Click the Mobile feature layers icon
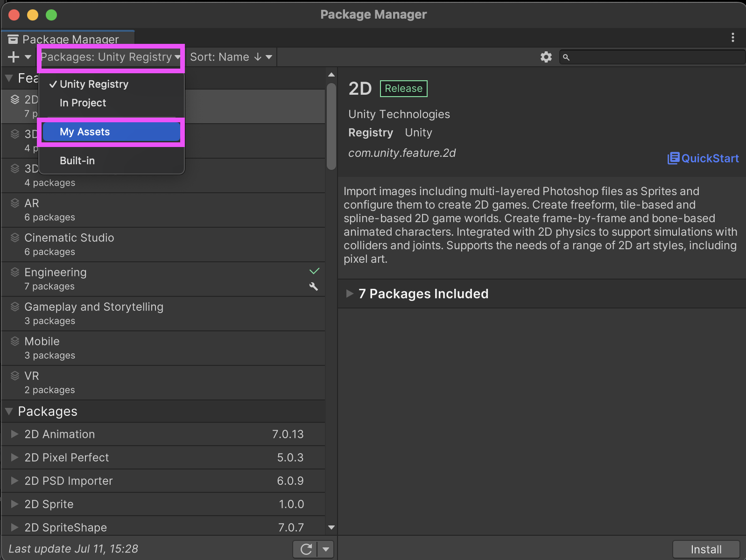The image size is (746, 560). click(x=15, y=341)
